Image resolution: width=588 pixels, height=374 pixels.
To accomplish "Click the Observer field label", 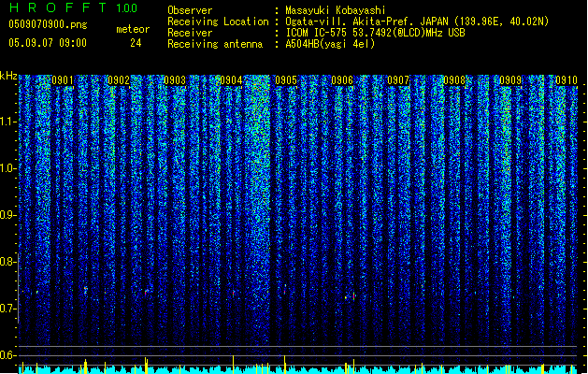I will pyautogui.click(x=190, y=10).
